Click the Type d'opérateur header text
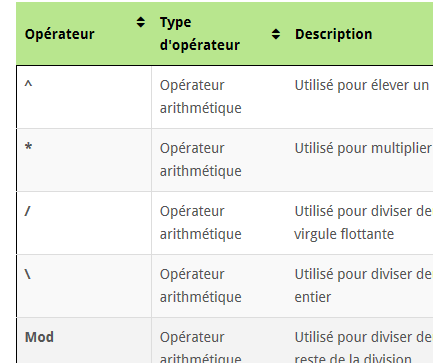Image resolution: width=433 pixels, height=363 pixels. 200,34
